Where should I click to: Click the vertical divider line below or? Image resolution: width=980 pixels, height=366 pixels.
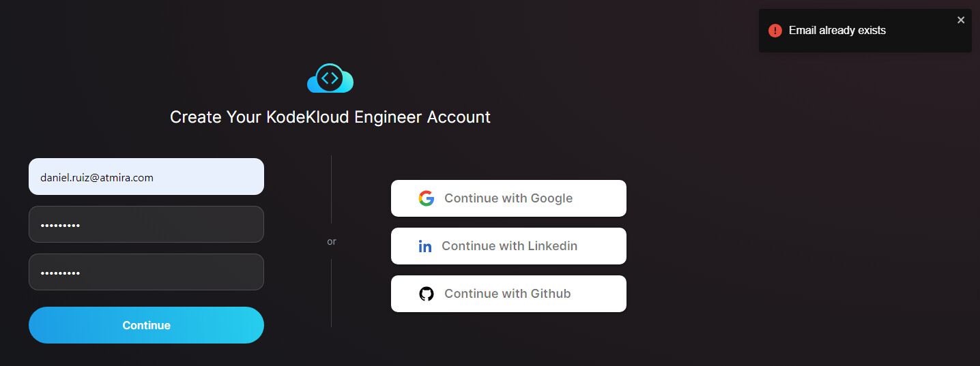[332, 293]
